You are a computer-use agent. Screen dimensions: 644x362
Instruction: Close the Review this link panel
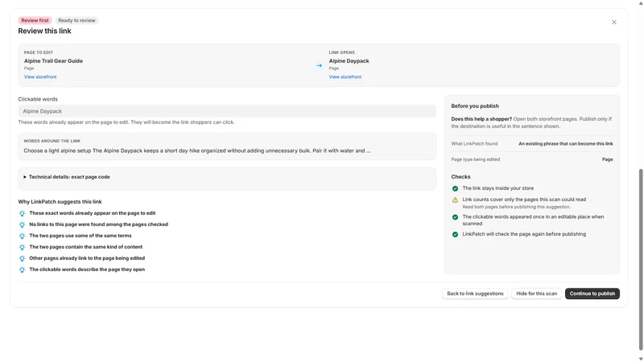click(x=614, y=23)
